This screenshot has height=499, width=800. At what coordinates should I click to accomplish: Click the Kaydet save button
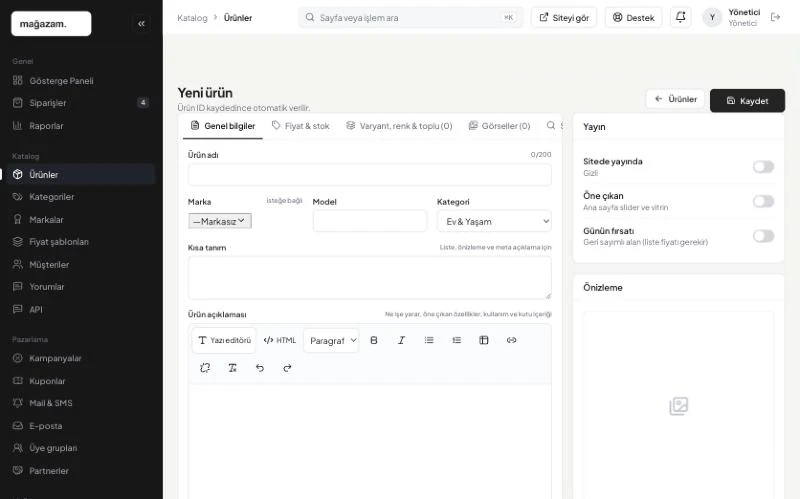pyautogui.click(x=747, y=101)
